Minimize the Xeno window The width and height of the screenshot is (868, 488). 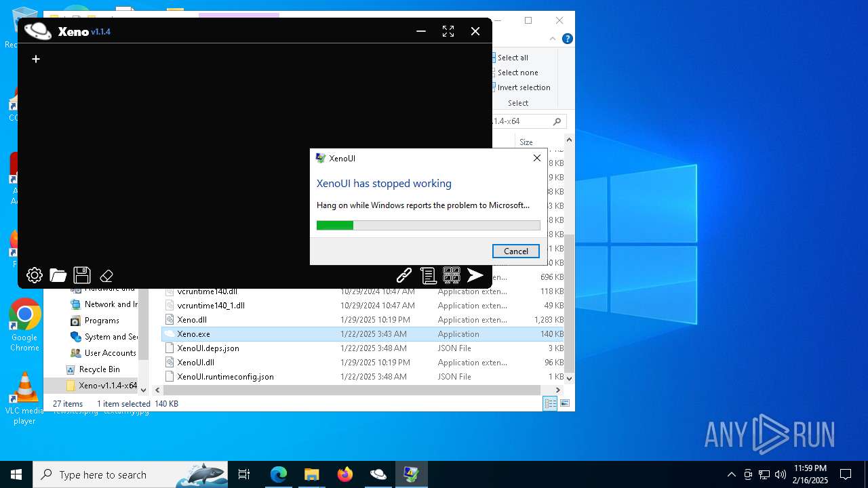[x=421, y=31]
